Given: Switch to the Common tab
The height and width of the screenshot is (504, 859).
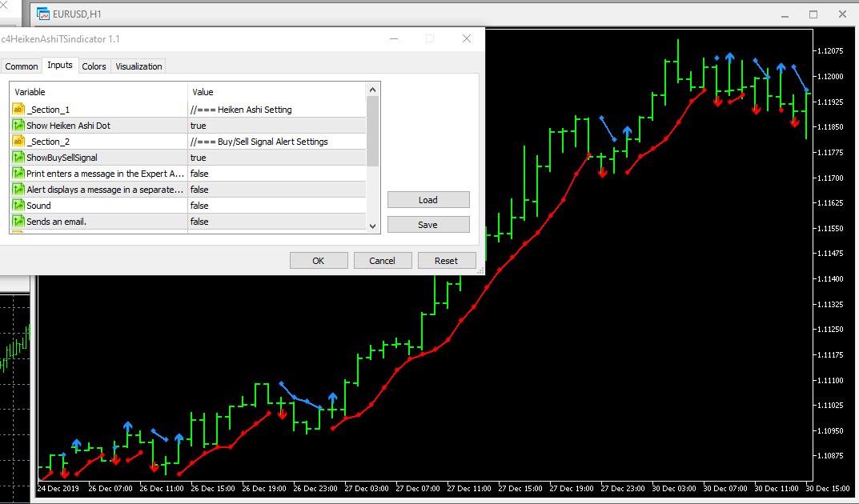Looking at the screenshot, I should 22,66.
